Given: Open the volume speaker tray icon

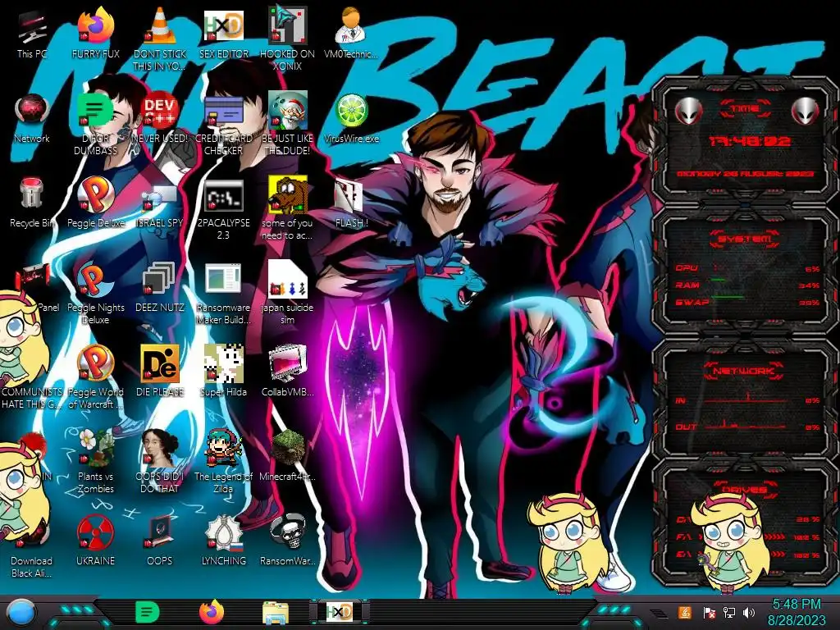Looking at the screenshot, I should click(749, 612).
